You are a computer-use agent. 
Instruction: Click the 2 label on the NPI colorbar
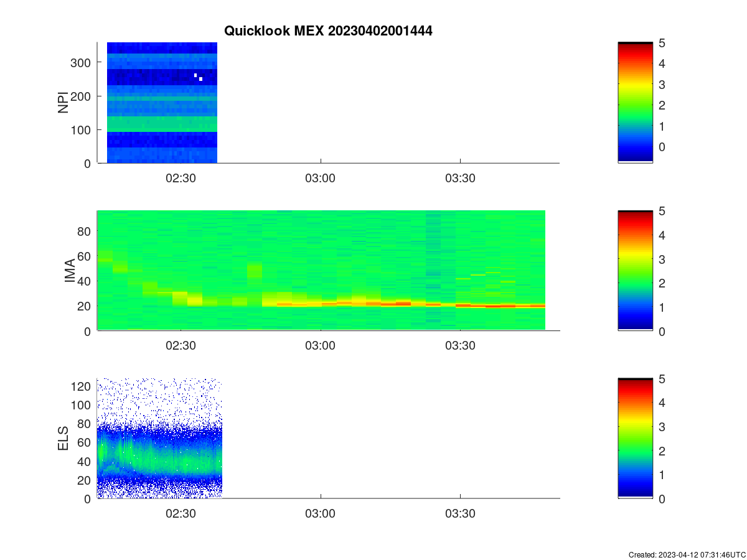pos(662,105)
